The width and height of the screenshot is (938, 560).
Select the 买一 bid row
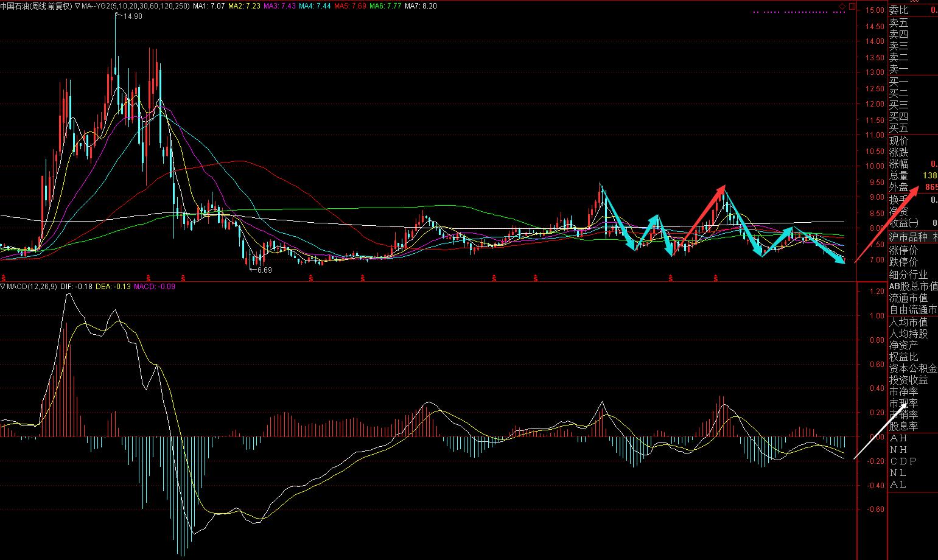[913, 82]
